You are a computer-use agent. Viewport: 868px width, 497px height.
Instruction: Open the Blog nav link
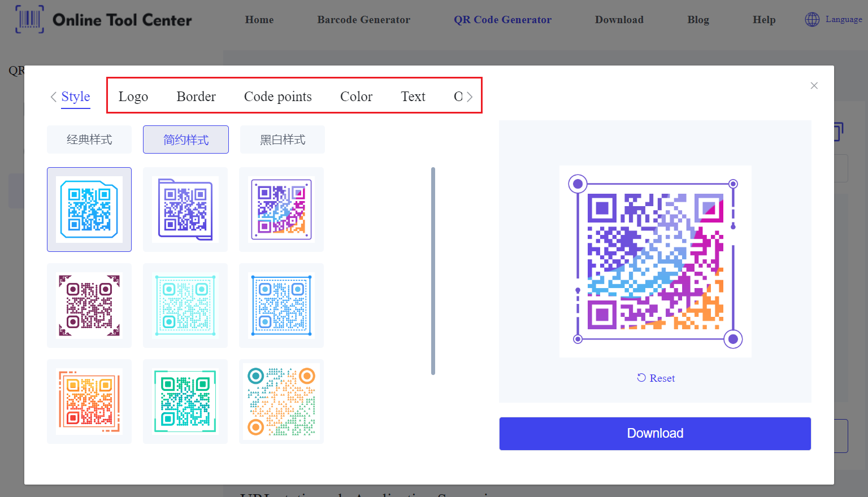pyautogui.click(x=698, y=20)
